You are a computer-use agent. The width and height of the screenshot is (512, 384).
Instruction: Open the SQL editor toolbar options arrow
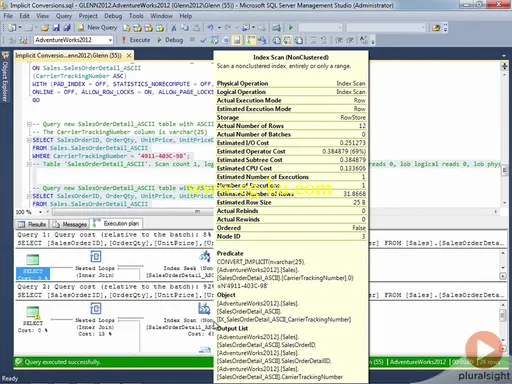[x=373, y=41]
